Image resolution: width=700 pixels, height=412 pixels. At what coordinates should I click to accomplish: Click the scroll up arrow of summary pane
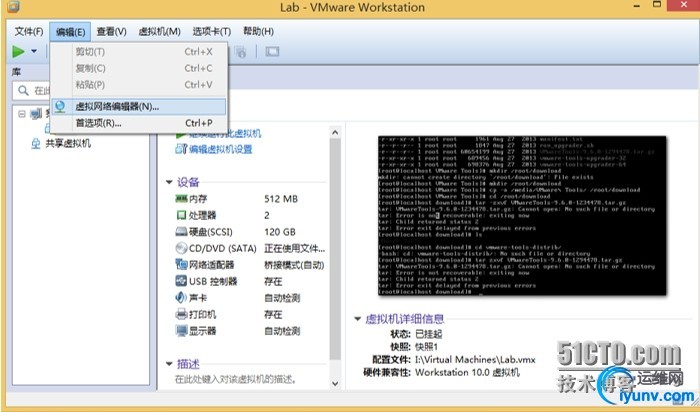coord(335,133)
